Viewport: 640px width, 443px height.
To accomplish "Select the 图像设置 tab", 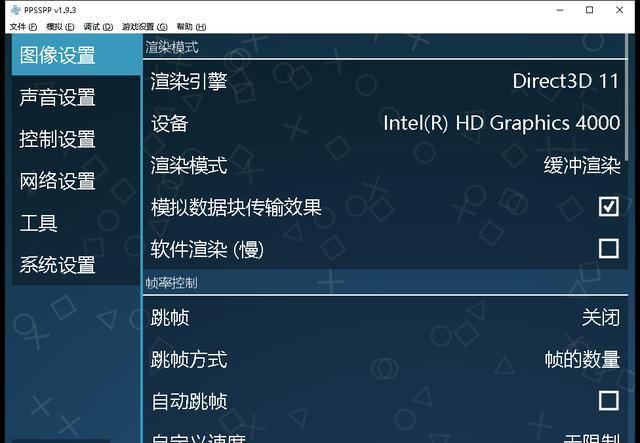I will 76,55.
